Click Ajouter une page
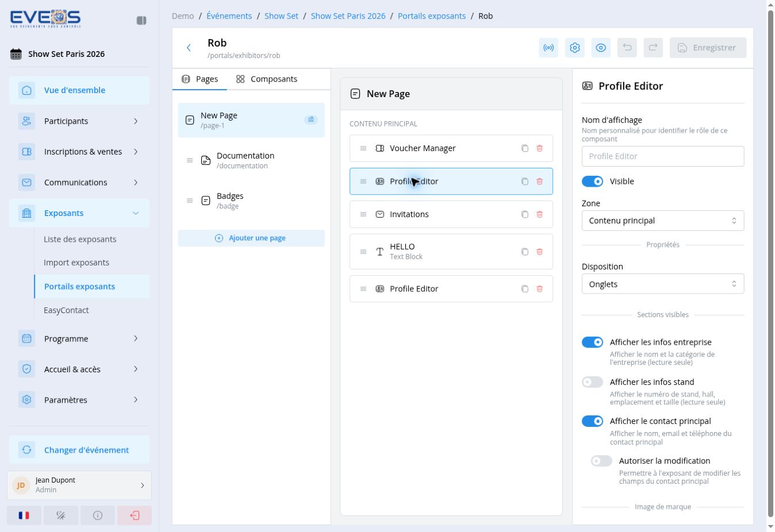Image resolution: width=775 pixels, height=532 pixels. click(251, 238)
